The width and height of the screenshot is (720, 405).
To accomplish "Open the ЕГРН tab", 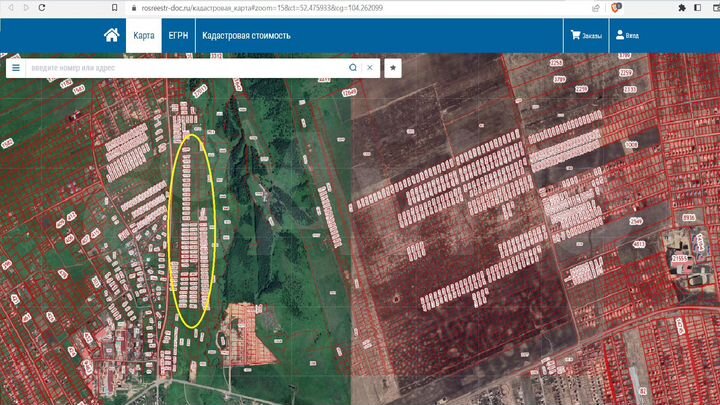I will 179,35.
